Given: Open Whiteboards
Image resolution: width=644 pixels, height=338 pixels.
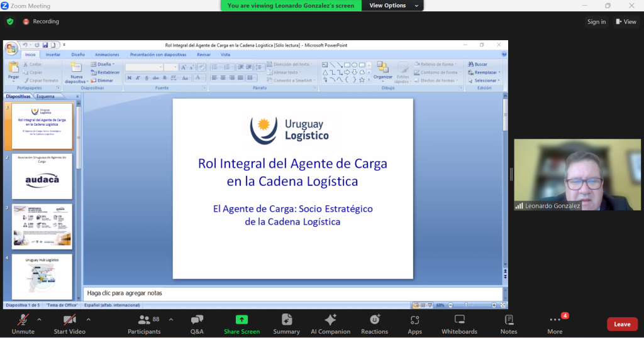Looking at the screenshot, I should (x=459, y=324).
